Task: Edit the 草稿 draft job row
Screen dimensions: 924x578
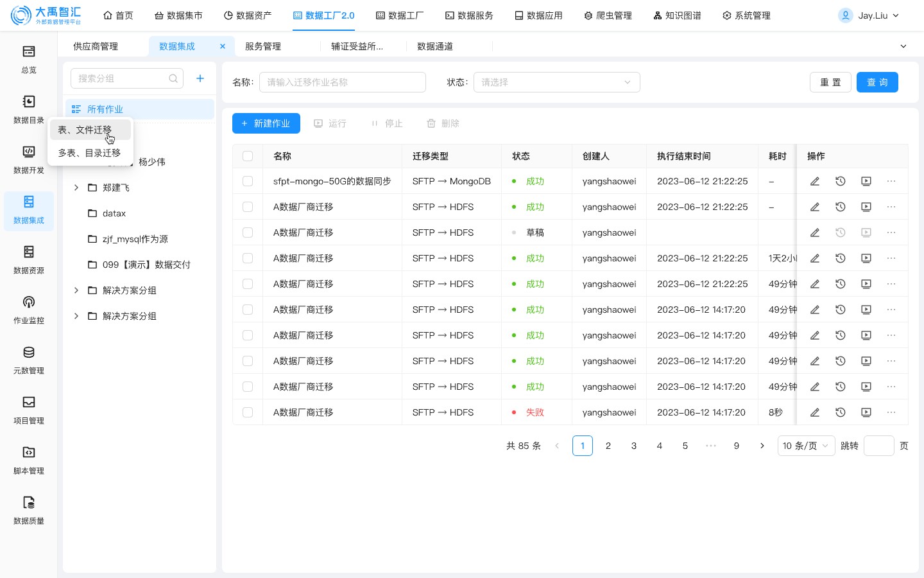Action: click(815, 232)
